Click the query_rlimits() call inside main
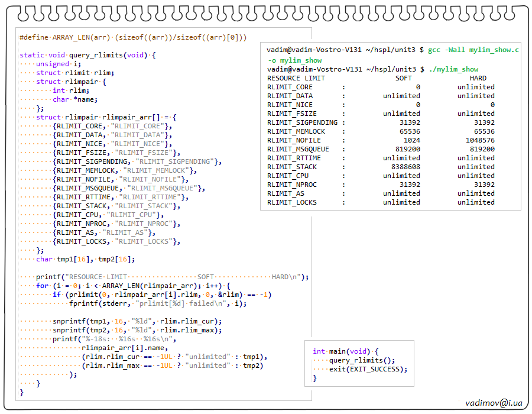The height and width of the screenshot is (414, 532). (x=362, y=360)
